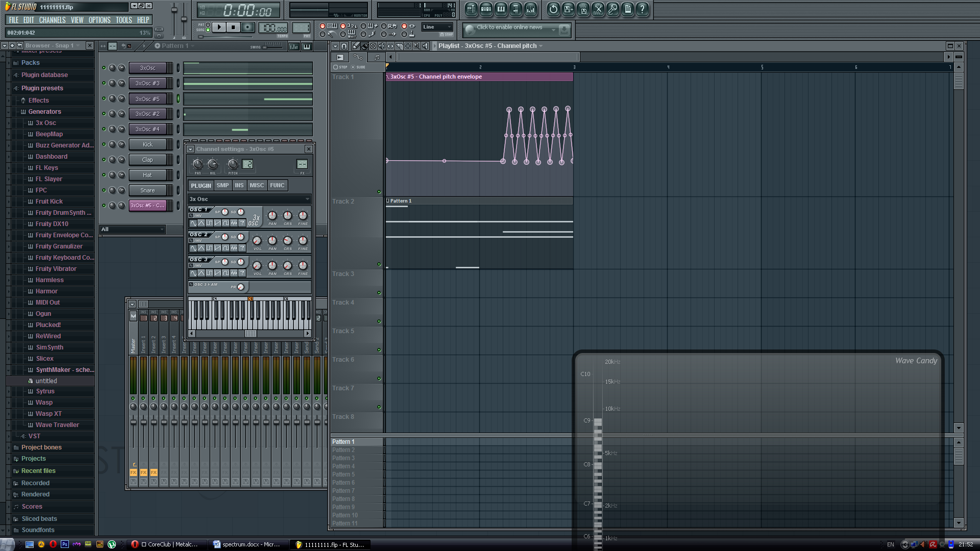Toggle mute light for Clap channel
The image size is (980, 551).
coord(104,160)
